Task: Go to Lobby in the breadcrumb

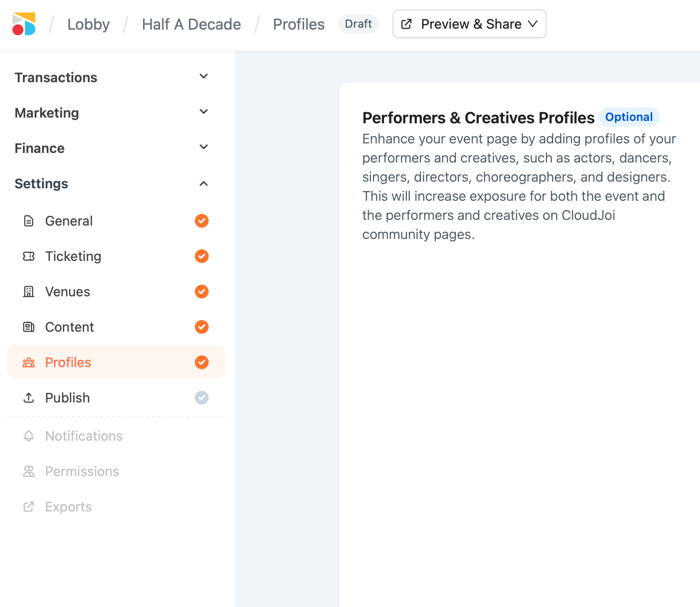Action: pos(88,24)
